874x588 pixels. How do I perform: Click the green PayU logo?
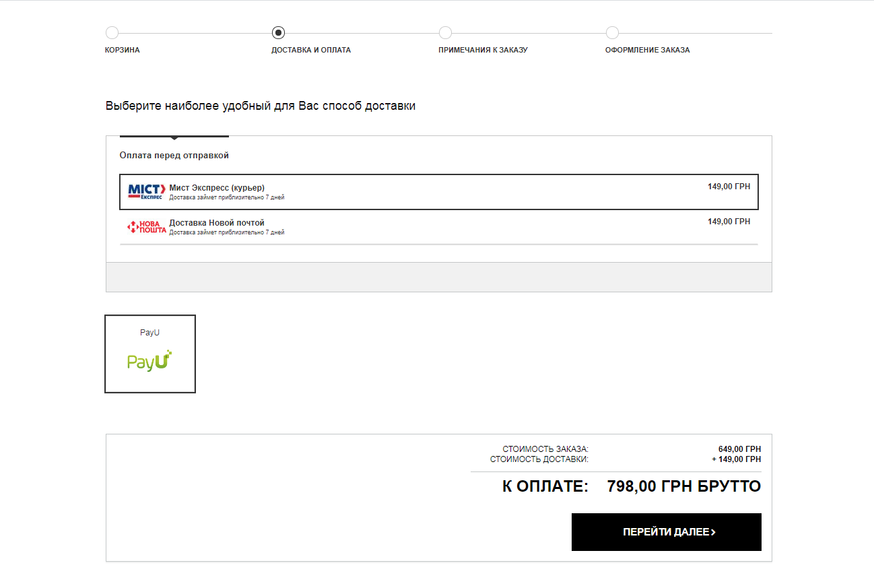pos(149,361)
